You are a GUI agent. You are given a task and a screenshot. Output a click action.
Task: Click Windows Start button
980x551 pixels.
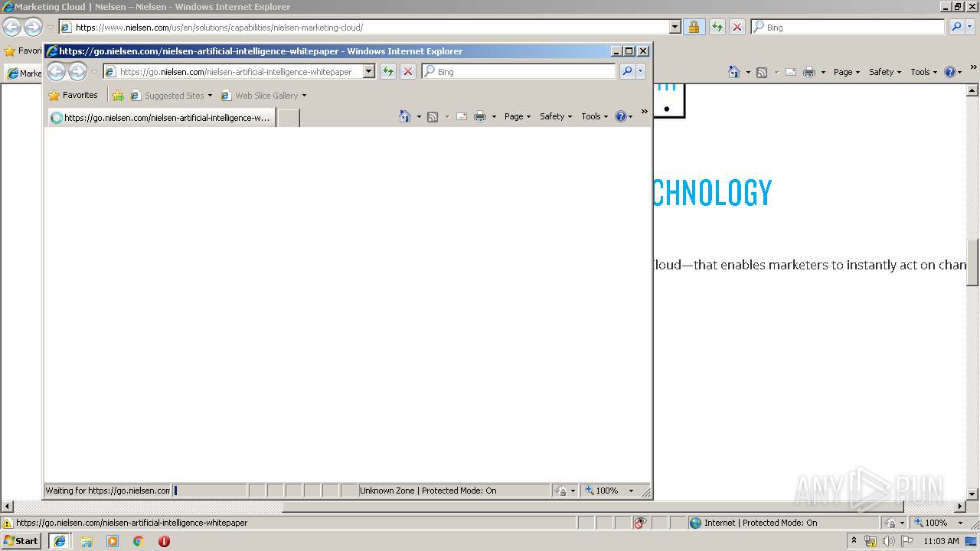tap(21, 541)
